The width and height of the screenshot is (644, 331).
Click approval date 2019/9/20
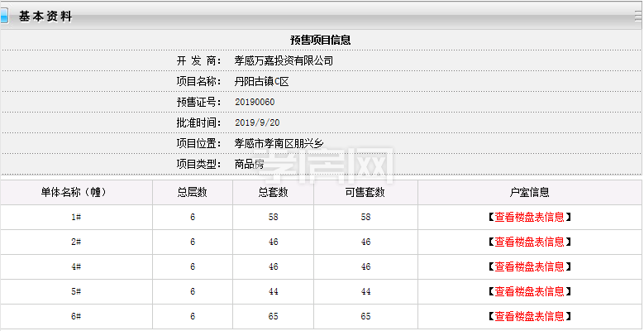(251, 123)
